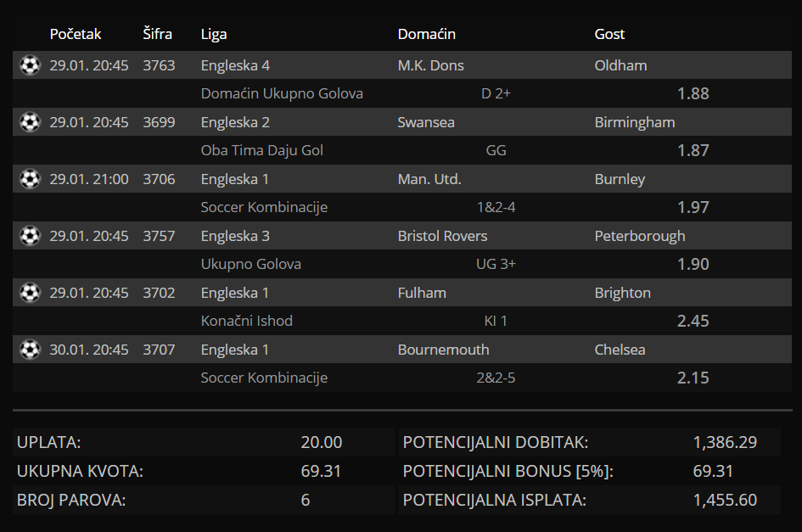Select the soccer ball icon for Man. Utd. match
The image size is (802, 532).
pos(30,178)
